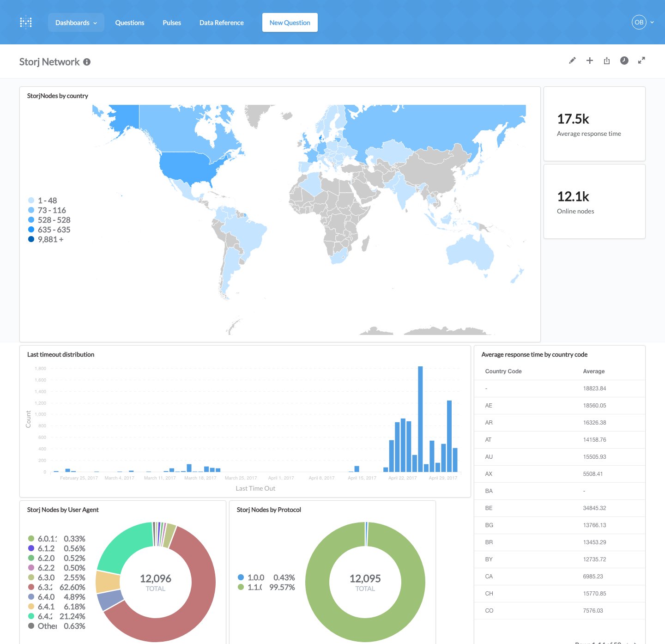
Task: Show Storj Network dashboard info icon
Action: tap(87, 62)
